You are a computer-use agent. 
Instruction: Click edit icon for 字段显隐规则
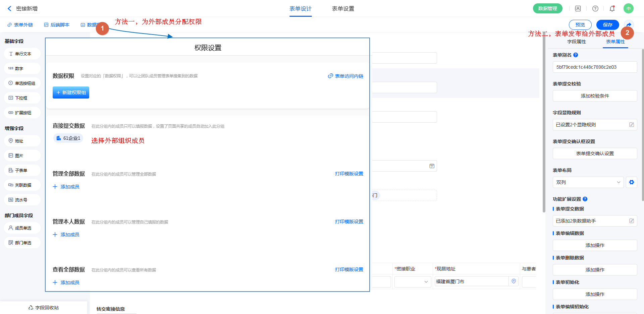(632, 125)
